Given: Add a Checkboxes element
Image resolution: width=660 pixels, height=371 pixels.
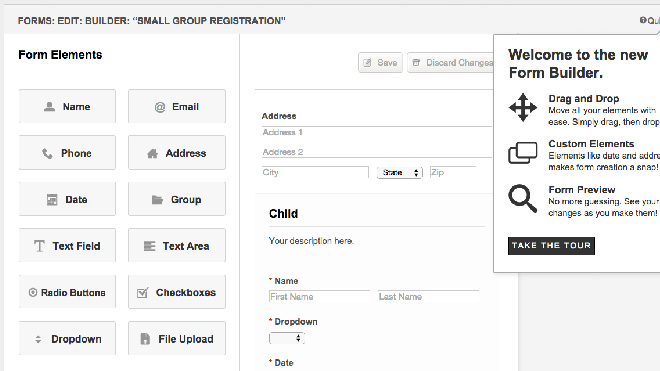Looking at the screenshot, I should 177,292.
